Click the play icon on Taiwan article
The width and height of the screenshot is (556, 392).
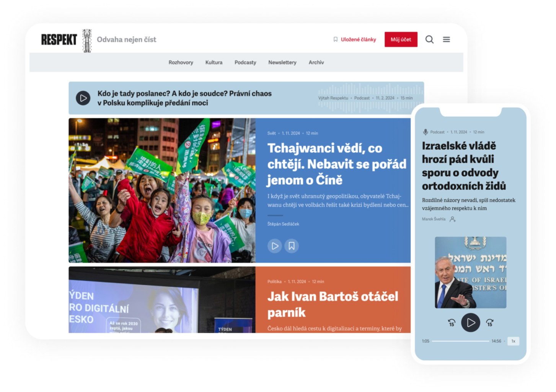pyautogui.click(x=274, y=246)
